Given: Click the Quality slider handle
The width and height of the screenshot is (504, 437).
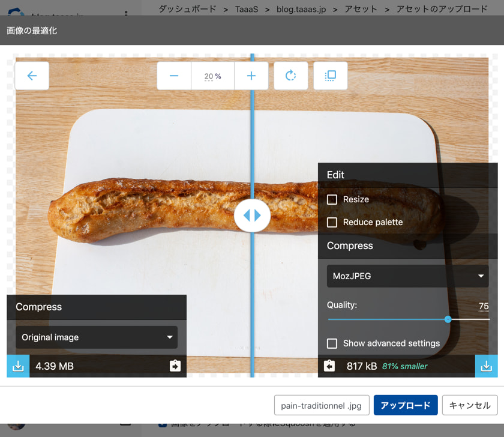Looking at the screenshot, I should [x=448, y=319].
